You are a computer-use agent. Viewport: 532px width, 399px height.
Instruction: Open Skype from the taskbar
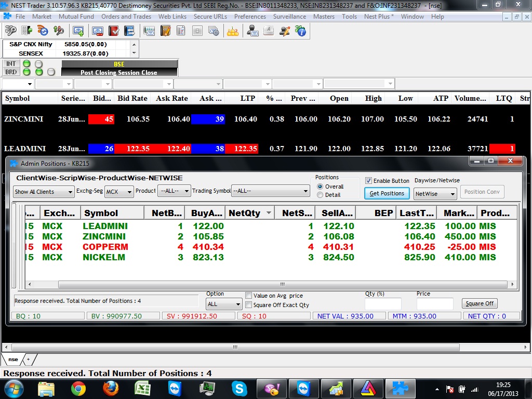[239, 389]
